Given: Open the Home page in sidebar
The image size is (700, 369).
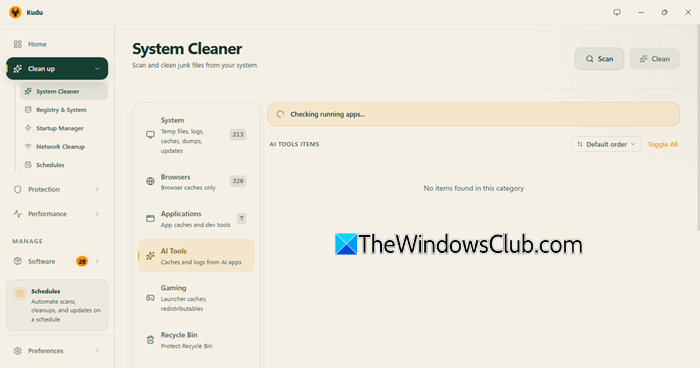Looking at the screenshot, I should pyautogui.click(x=57, y=44).
